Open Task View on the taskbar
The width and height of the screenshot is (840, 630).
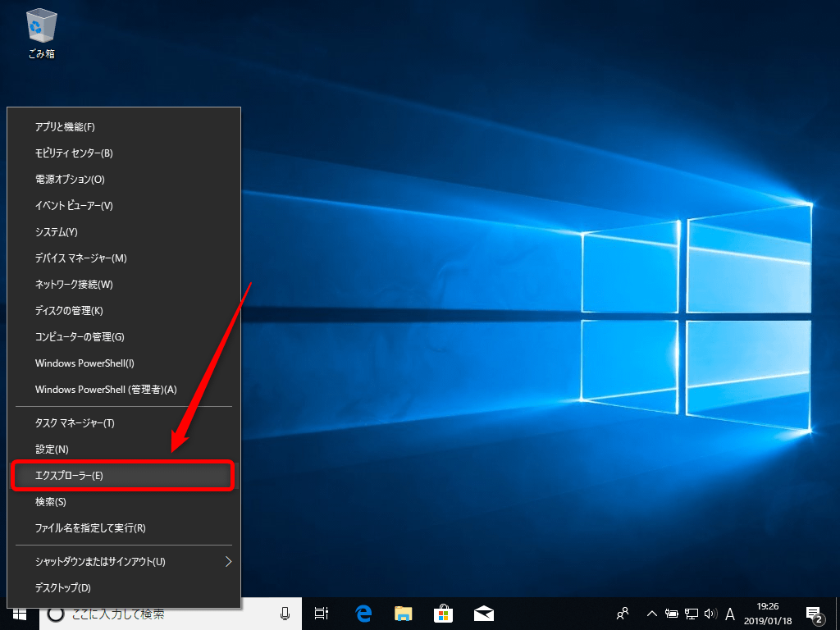click(321, 613)
